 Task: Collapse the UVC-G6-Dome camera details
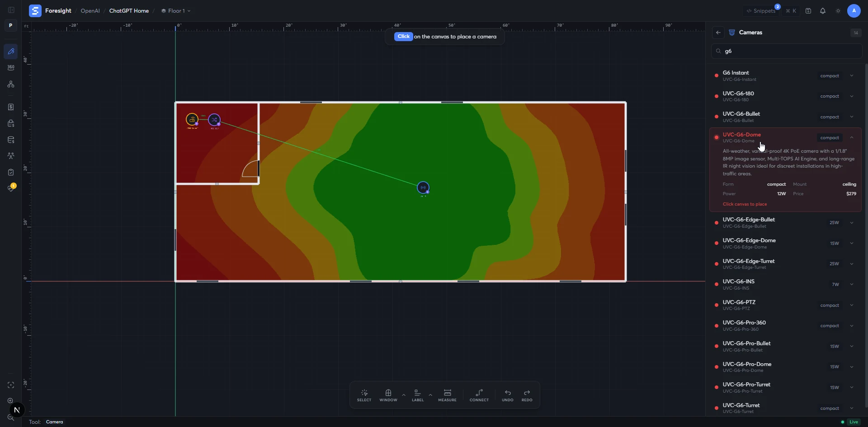(852, 138)
